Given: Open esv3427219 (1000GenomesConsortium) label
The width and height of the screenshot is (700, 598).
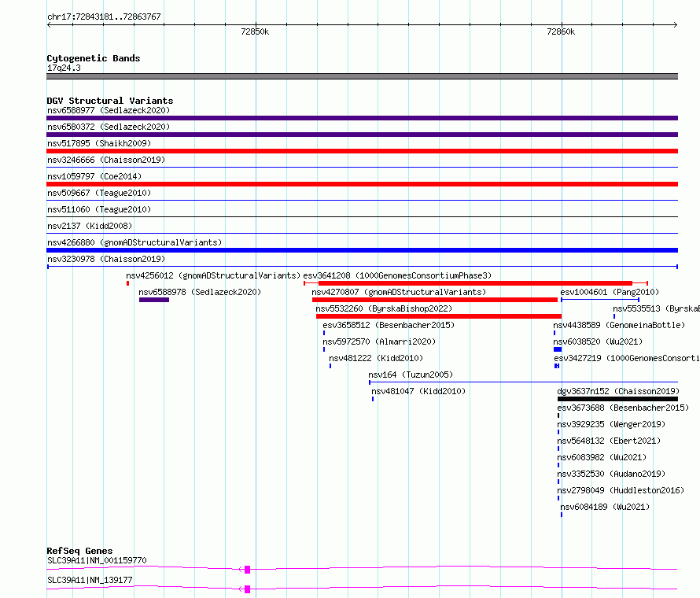Looking at the screenshot, I should [627, 358].
